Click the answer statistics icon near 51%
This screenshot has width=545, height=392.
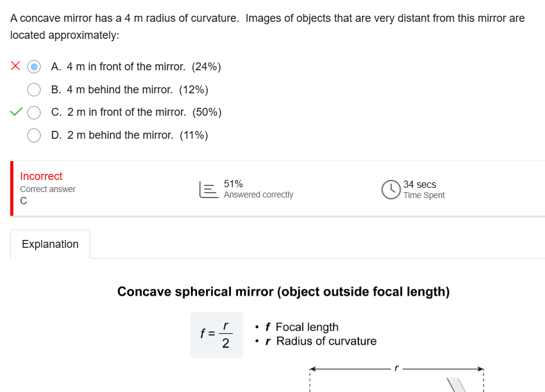207,190
